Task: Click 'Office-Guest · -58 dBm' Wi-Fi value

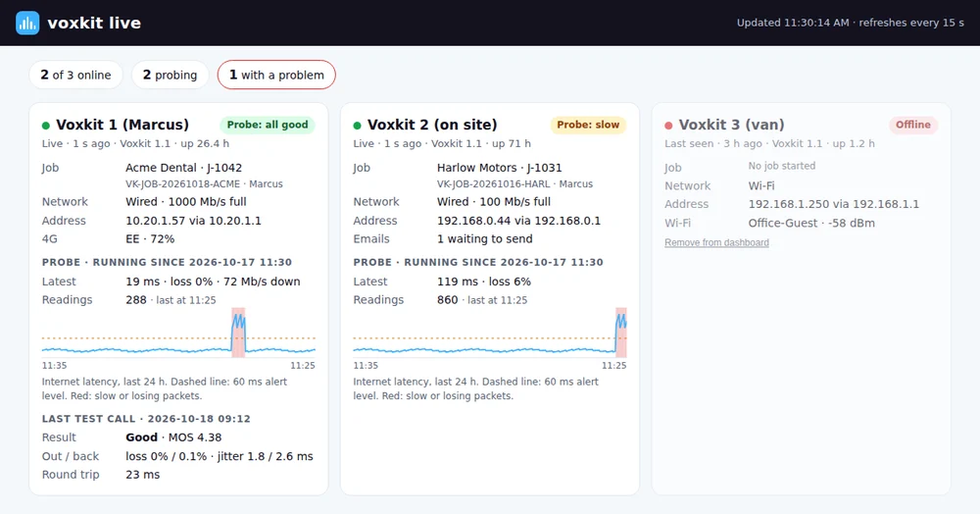Action: tap(811, 223)
